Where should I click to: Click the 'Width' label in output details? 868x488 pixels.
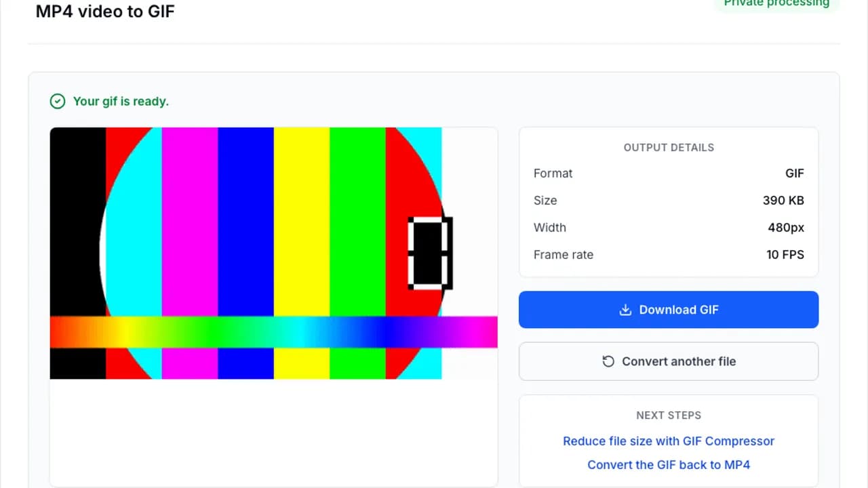(x=550, y=228)
